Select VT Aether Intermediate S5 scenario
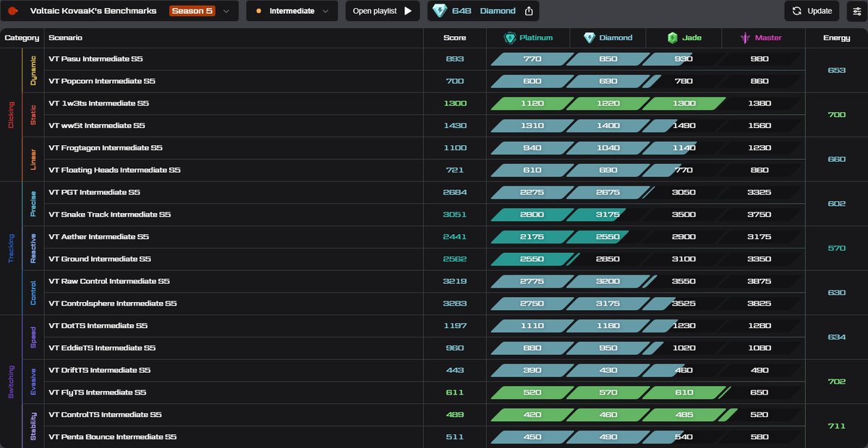Screen dimensions: 868x448 98,237
